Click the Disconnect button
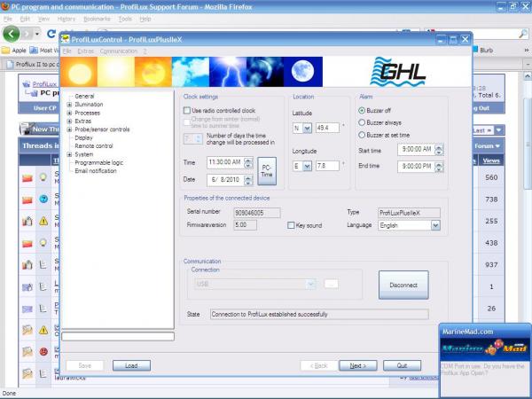The height and width of the screenshot is (399, 532). 403,285
